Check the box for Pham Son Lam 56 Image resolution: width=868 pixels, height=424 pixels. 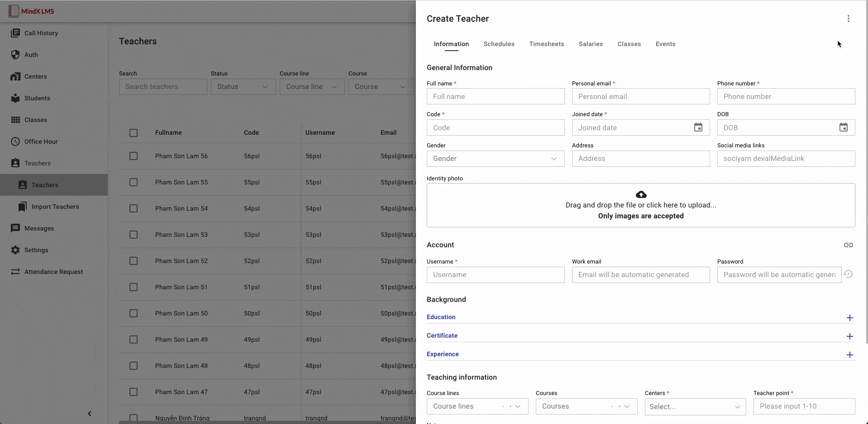[x=134, y=156]
